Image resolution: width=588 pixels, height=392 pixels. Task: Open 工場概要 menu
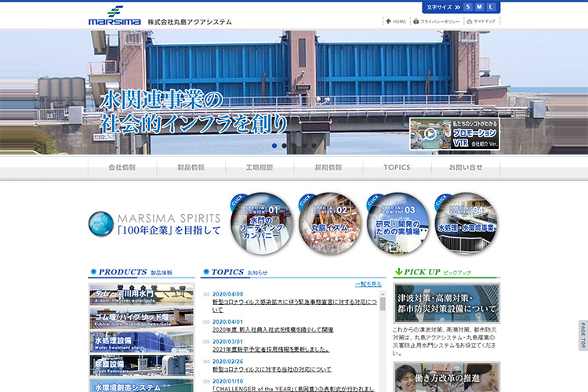(260, 167)
